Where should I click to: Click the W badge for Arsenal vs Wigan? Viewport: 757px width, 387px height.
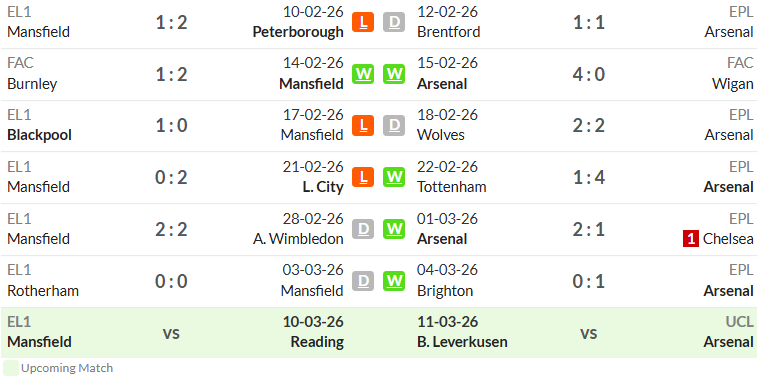tap(394, 74)
